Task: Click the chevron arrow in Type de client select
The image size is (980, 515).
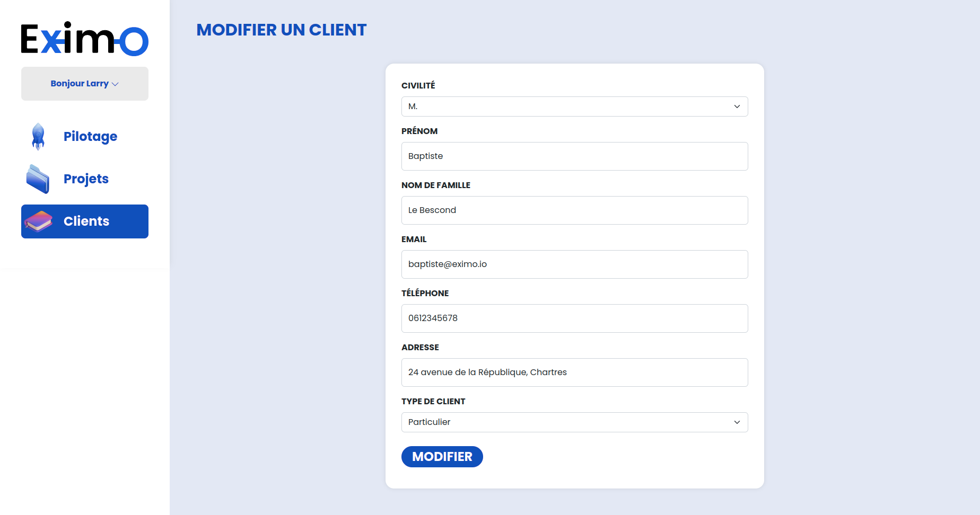Action: click(x=737, y=422)
